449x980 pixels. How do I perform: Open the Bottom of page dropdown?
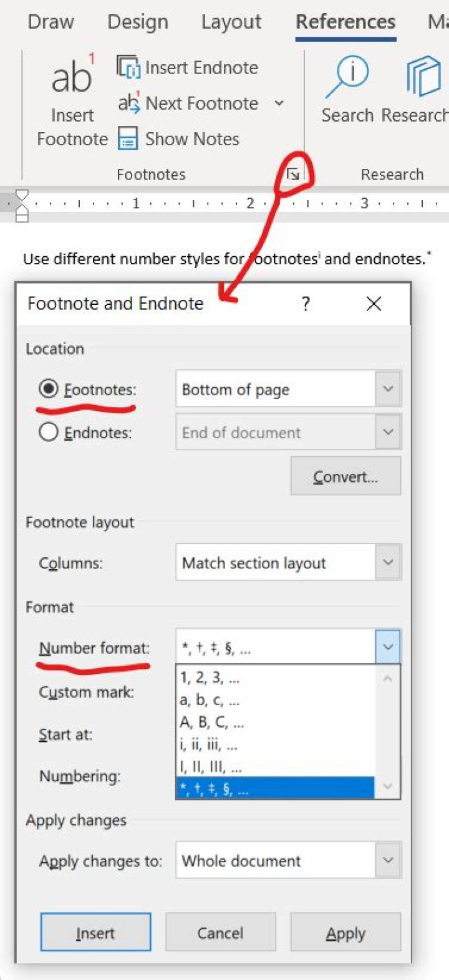[388, 390]
